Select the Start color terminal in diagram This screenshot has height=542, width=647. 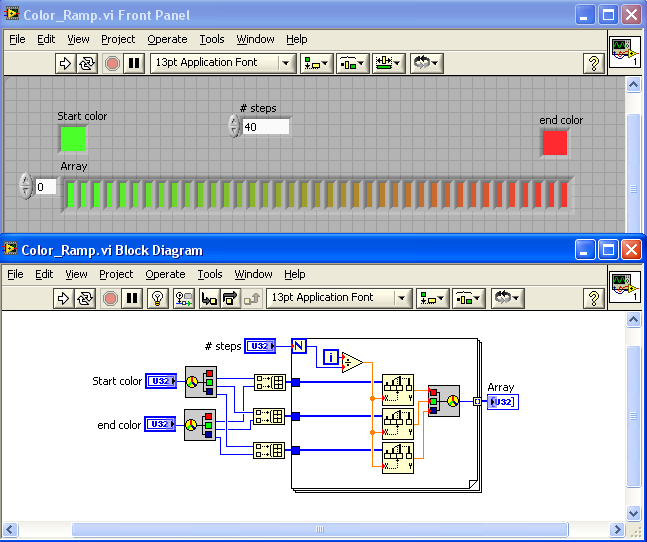point(160,381)
